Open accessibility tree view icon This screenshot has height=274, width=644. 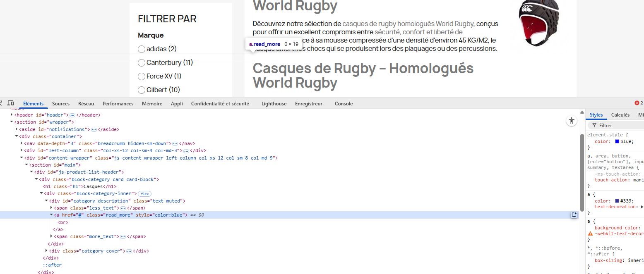pyautogui.click(x=572, y=121)
